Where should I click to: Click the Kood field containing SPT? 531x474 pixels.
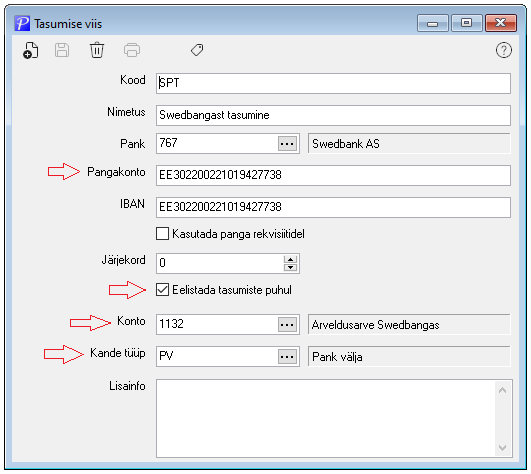(x=333, y=83)
